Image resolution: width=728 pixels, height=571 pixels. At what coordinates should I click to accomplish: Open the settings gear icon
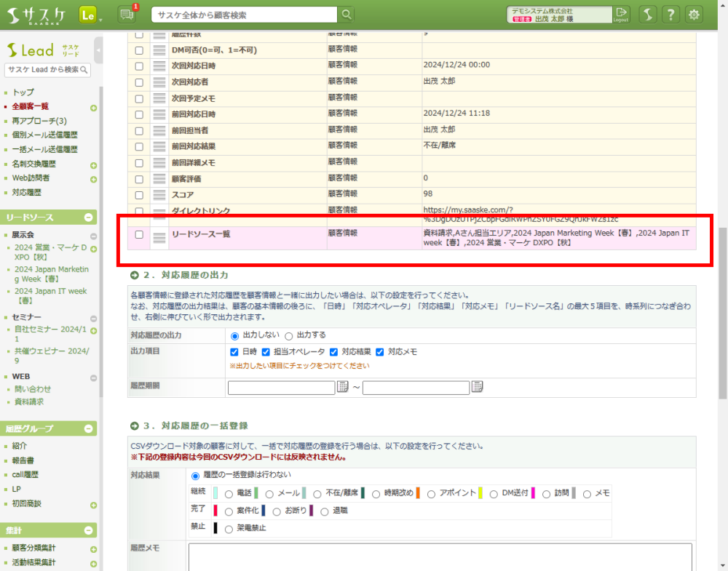click(695, 15)
